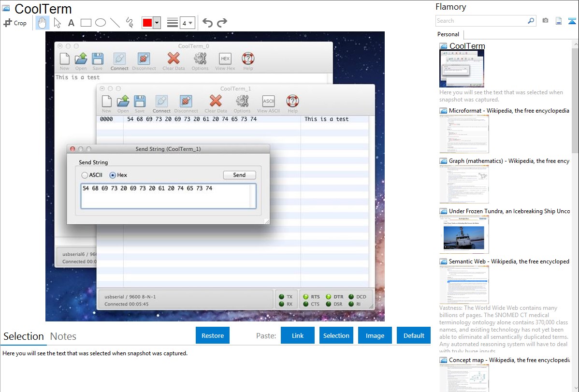Switch to the Notes tab
The width and height of the screenshot is (579, 392).
point(63,336)
